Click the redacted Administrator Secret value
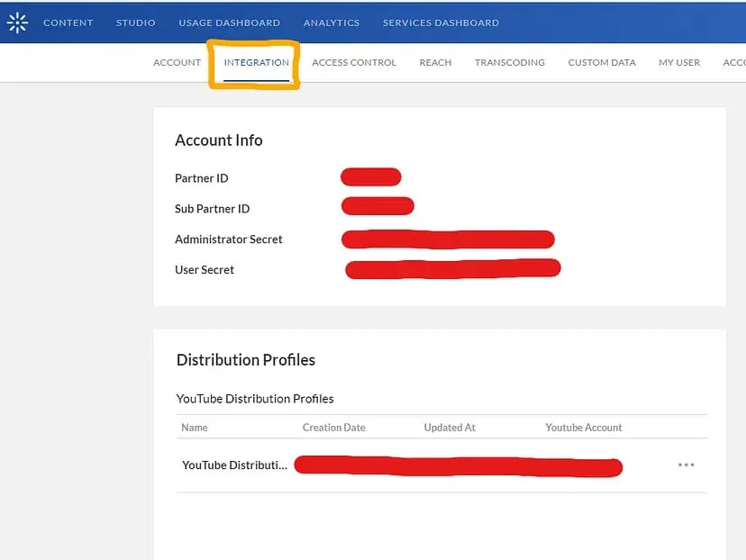 448,239
